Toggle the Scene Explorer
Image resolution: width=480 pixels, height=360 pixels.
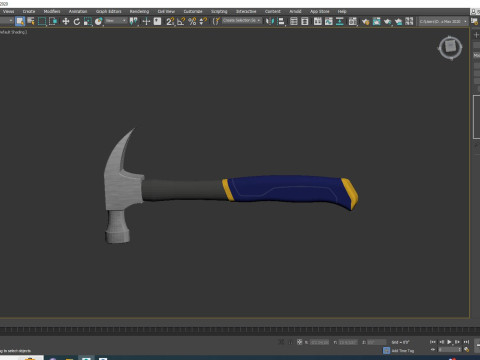[294, 21]
